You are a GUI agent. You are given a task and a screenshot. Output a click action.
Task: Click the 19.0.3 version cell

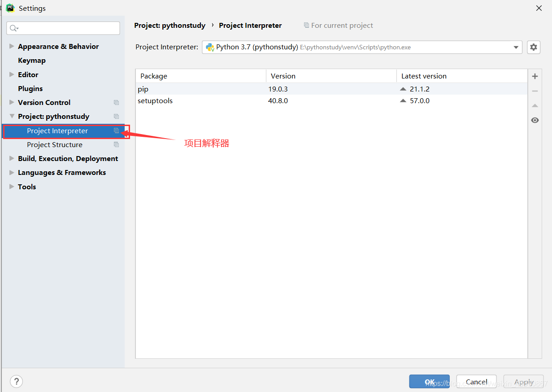click(x=278, y=89)
